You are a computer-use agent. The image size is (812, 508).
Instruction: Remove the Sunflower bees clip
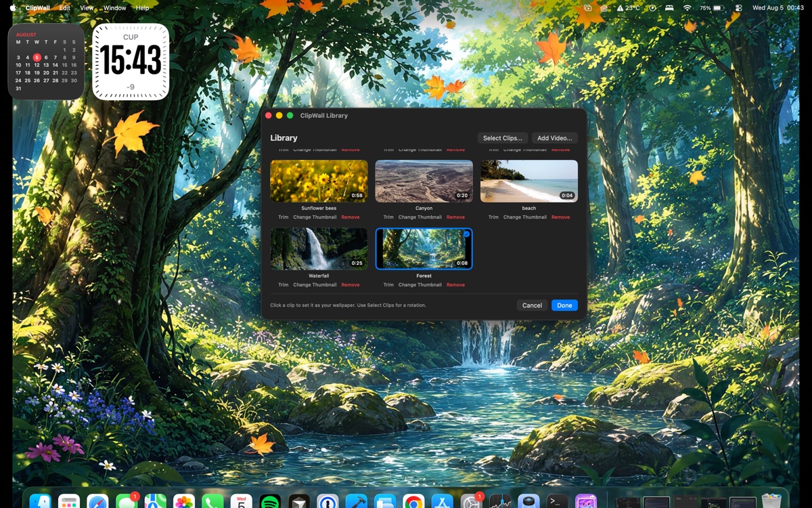[351, 217]
